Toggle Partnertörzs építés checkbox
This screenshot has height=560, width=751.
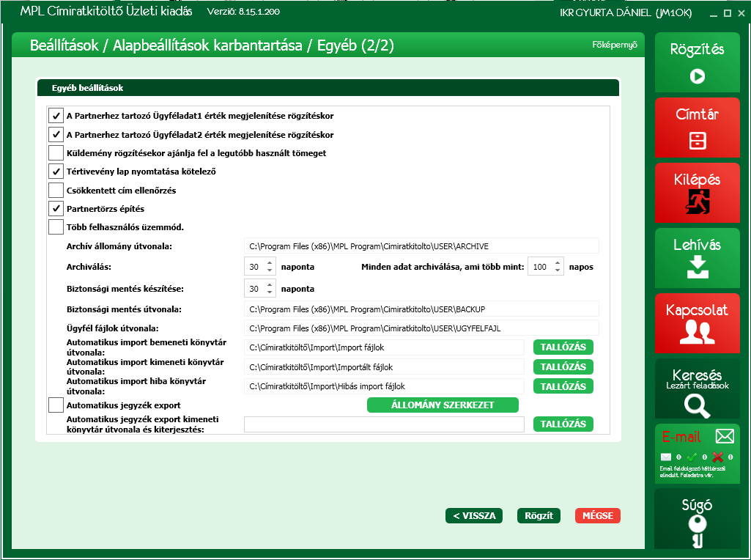pos(56,208)
